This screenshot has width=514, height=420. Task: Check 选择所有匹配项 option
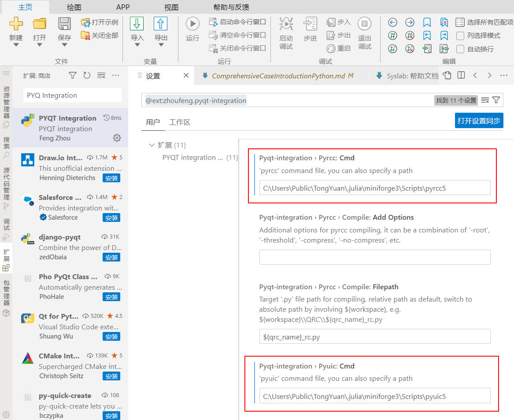pyautogui.click(x=460, y=22)
